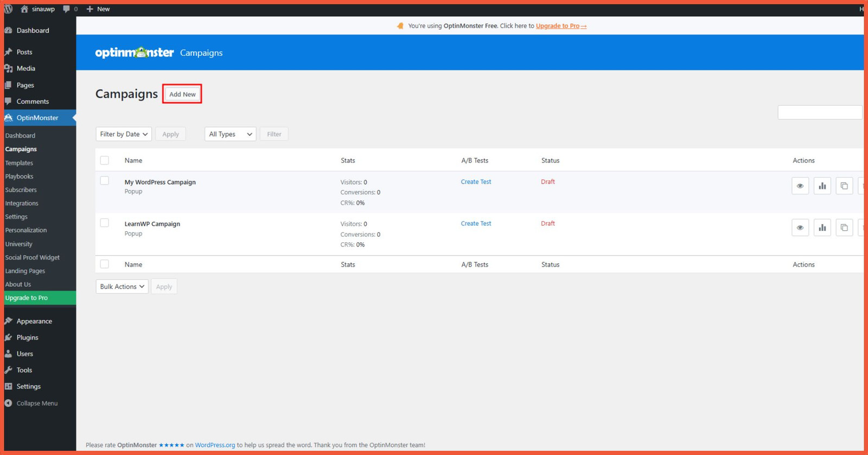
Task: Duplicate the LearnWP Campaign
Action: 844,227
